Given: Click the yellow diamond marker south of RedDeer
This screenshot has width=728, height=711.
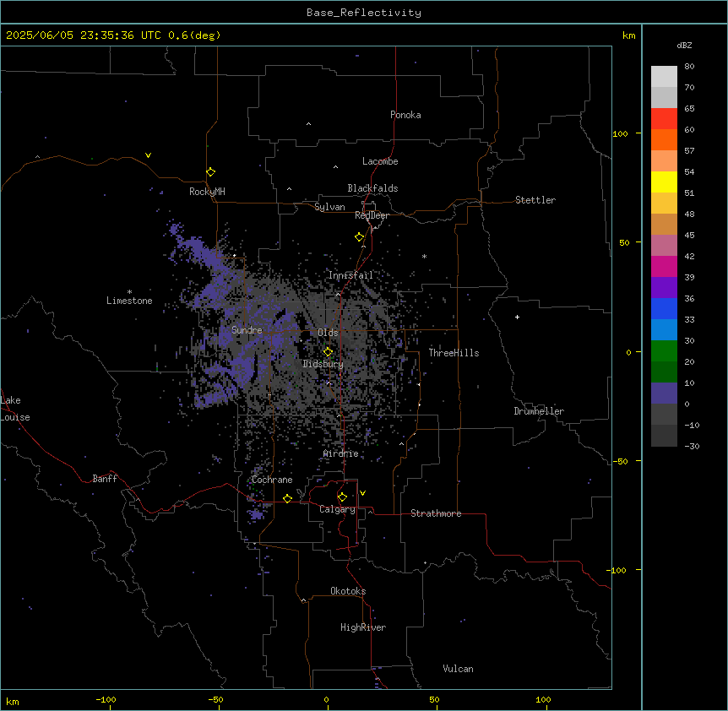Looking at the screenshot, I should pos(360,237).
